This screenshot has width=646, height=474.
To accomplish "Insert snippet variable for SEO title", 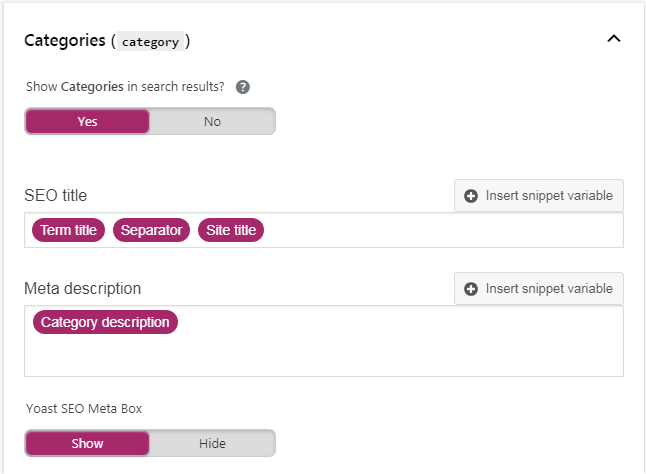I will [539, 196].
